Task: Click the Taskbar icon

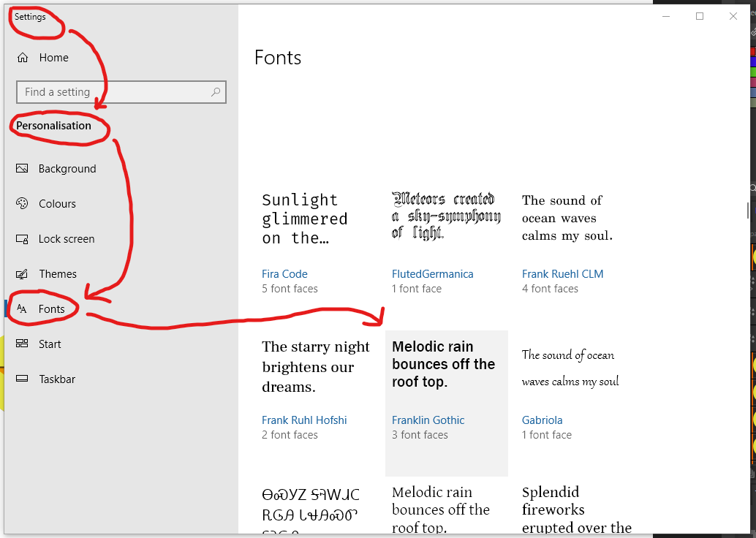Action: pos(22,379)
